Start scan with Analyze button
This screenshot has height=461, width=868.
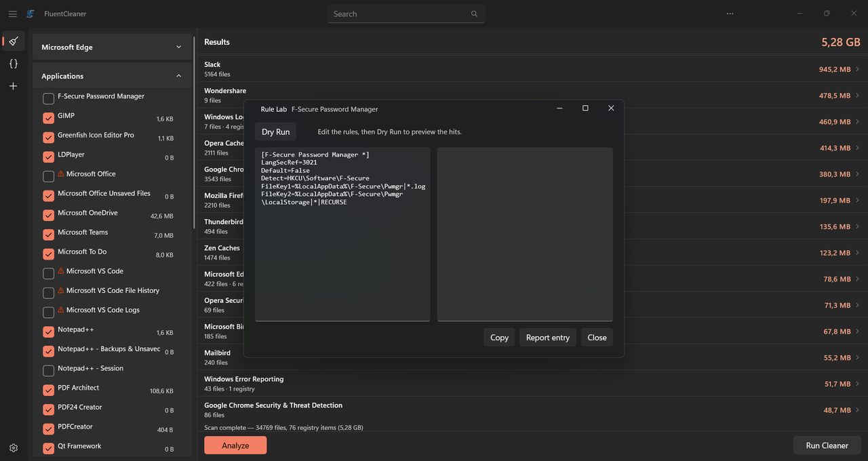point(235,445)
